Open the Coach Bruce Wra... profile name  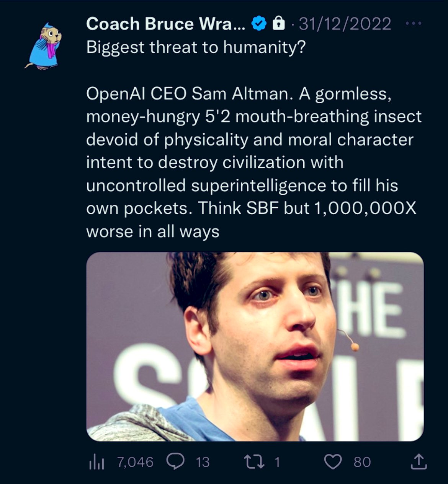pyautogui.click(x=165, y=24)
